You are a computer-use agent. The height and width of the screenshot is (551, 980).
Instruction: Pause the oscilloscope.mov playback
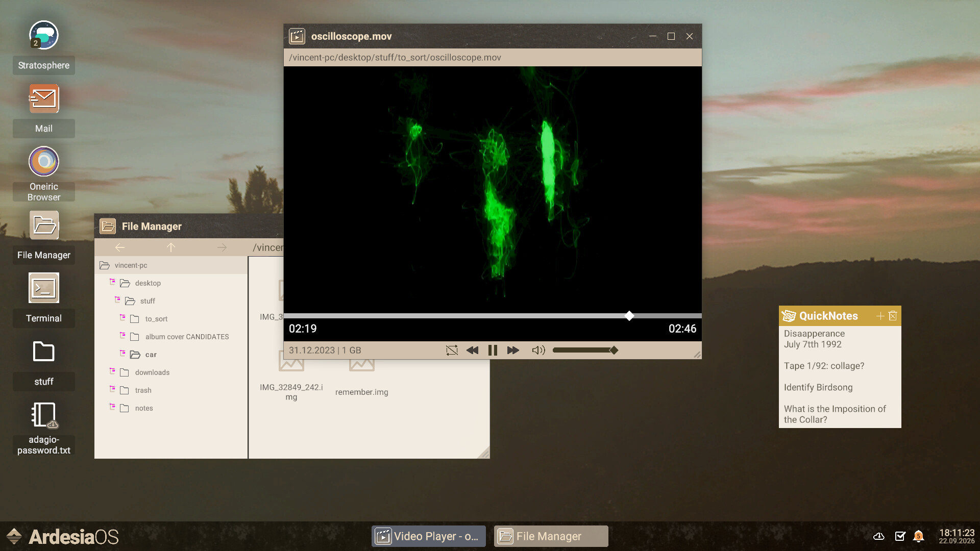(x=493, y=350)
